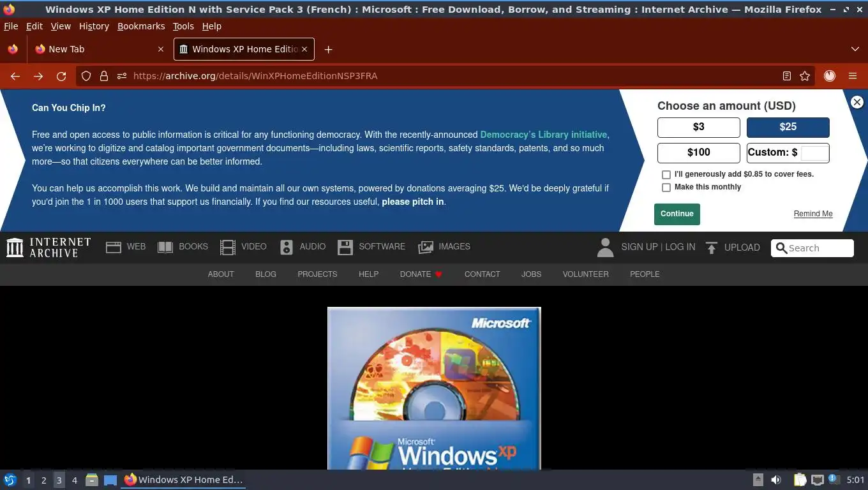The width and height of the screenshot is (868, 490).
Task: Click the volume icon in system tray
Action: point(776,480)
